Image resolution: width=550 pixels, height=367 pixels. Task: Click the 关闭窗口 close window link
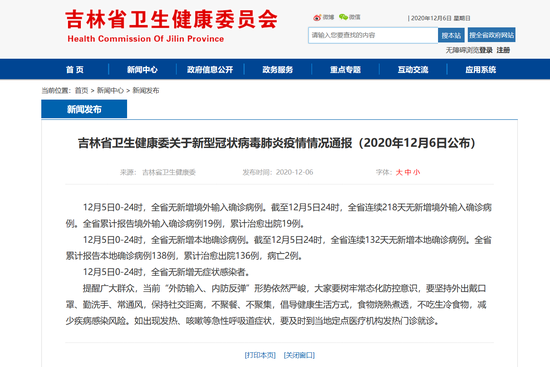click(x=299, y=355)
